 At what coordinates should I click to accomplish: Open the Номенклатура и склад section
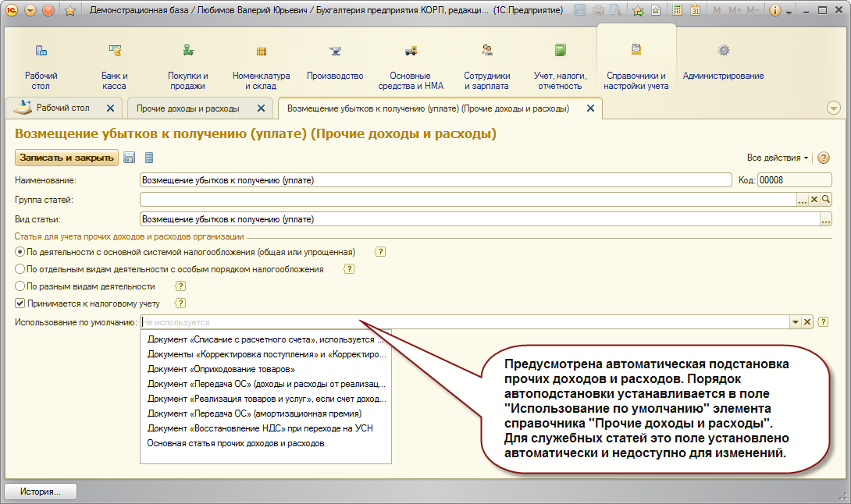coord(261,66)
